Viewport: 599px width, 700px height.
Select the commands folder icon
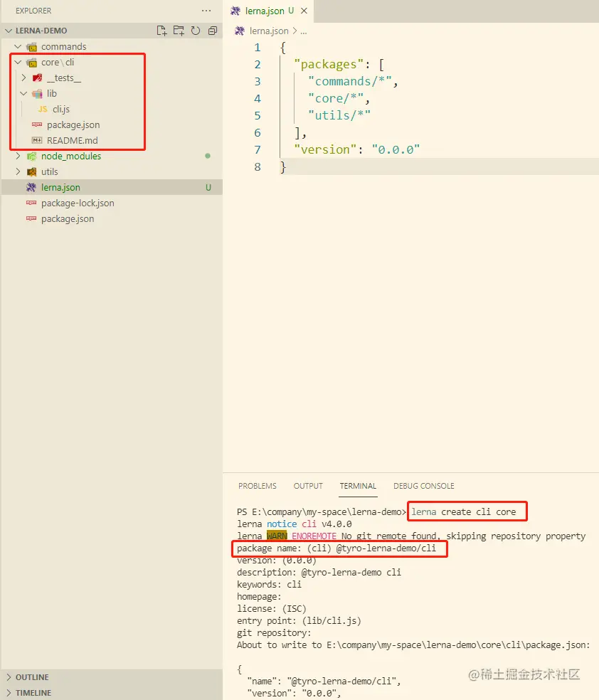[x=31, y=47]
